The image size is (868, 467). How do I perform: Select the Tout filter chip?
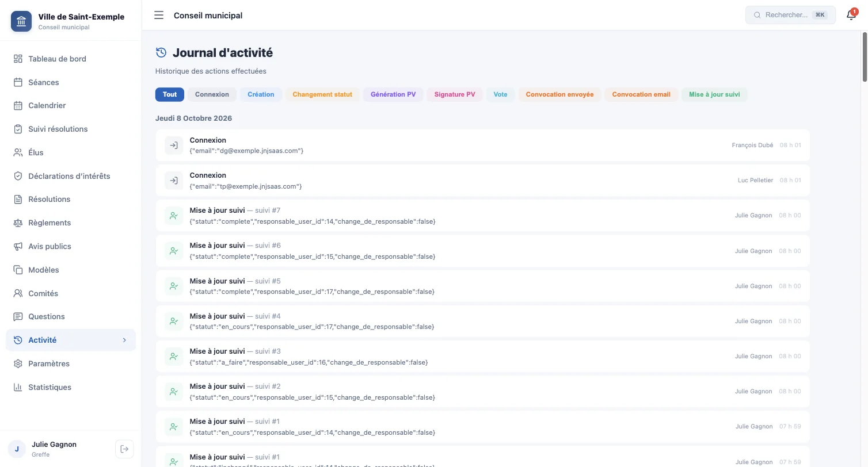tap(170, 94)
